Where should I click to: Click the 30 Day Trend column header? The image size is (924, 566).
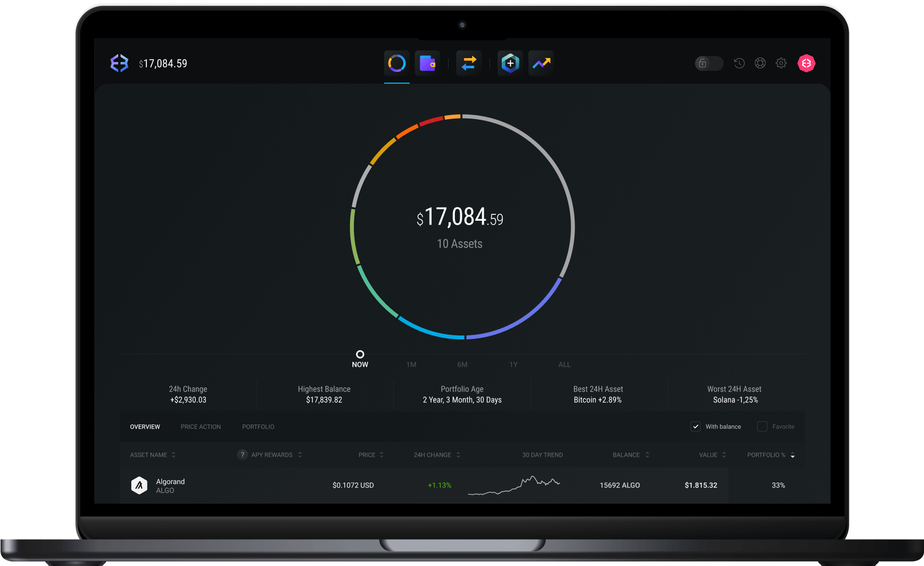click(x=542, y=455)
